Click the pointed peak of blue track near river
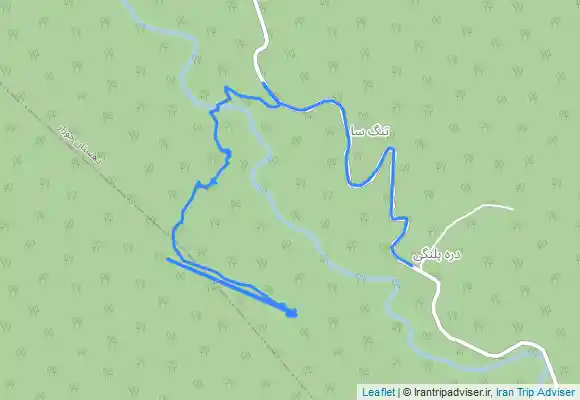580x400 pixels. click(226, 88)
